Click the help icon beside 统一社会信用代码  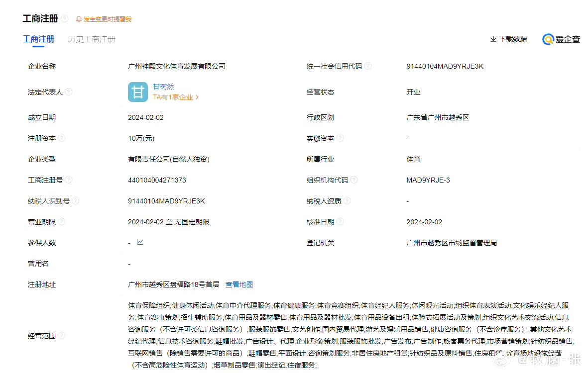coord(368,65)
